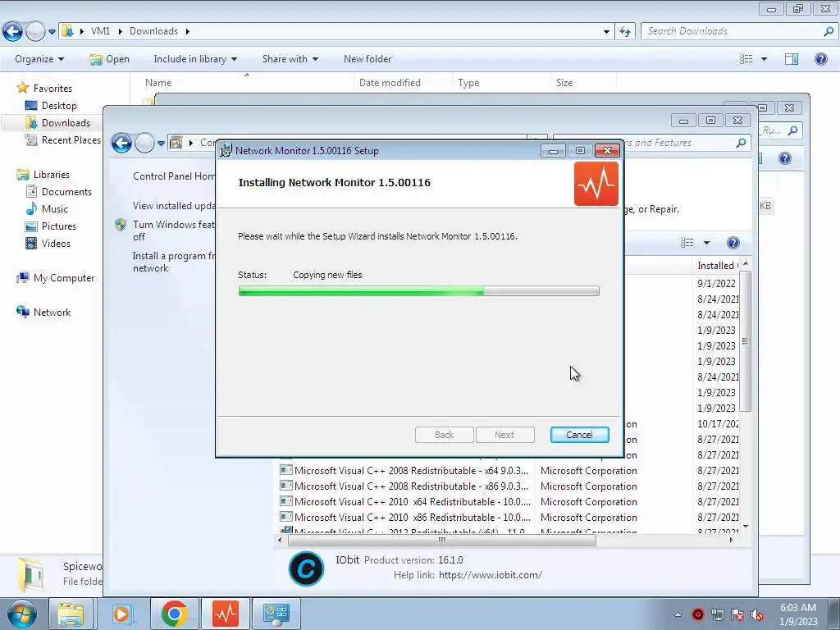Viewport: 840px width, 630px height.
Task: Go back in the Downloads Explorer window
Action: click(x=13, y=32)
